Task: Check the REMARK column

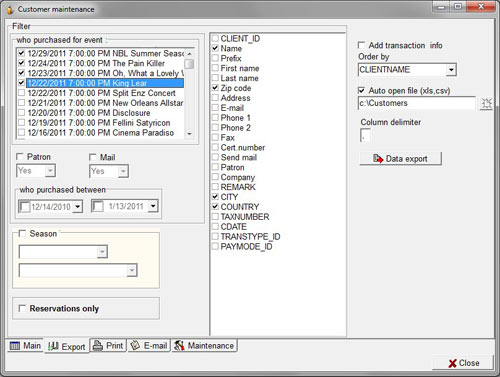Action: (x=215, y=187)
